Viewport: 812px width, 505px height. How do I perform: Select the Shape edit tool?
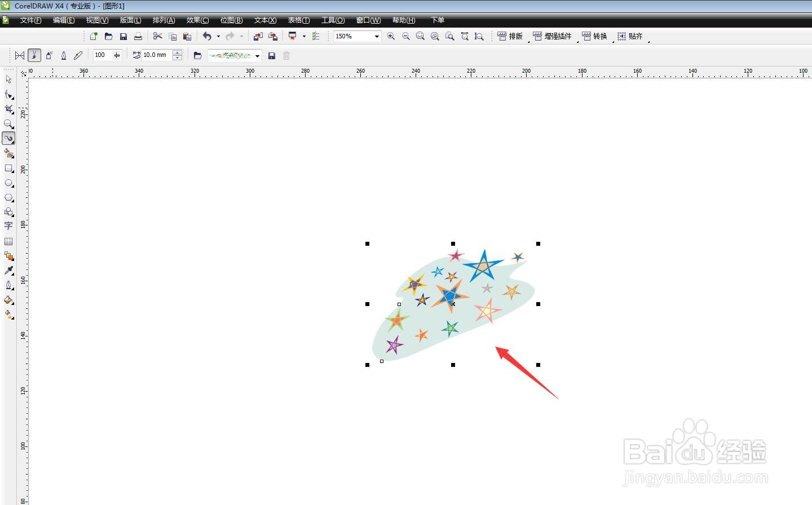point(8,94)
